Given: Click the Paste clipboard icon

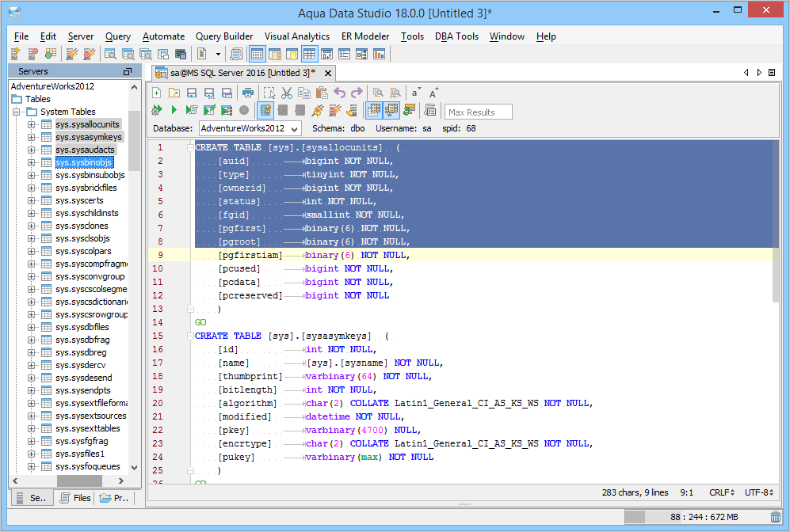Looking at the screenshot, I should 322,93.
